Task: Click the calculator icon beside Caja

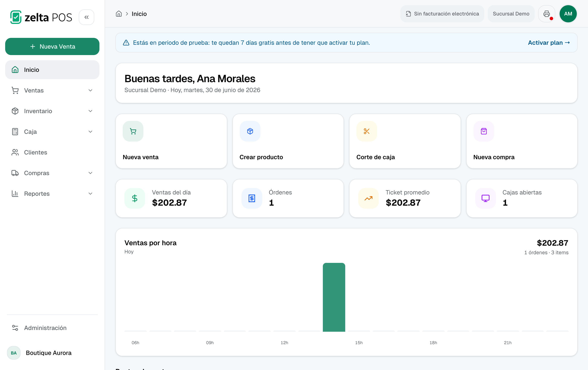Action: point(15,132)
